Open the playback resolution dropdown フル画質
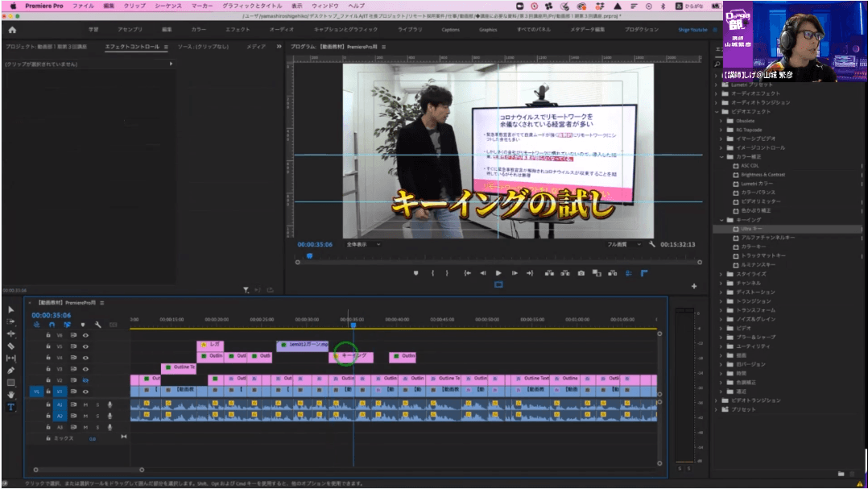The width and height of the screenshot is (868, 489). [x=624, y=243]
